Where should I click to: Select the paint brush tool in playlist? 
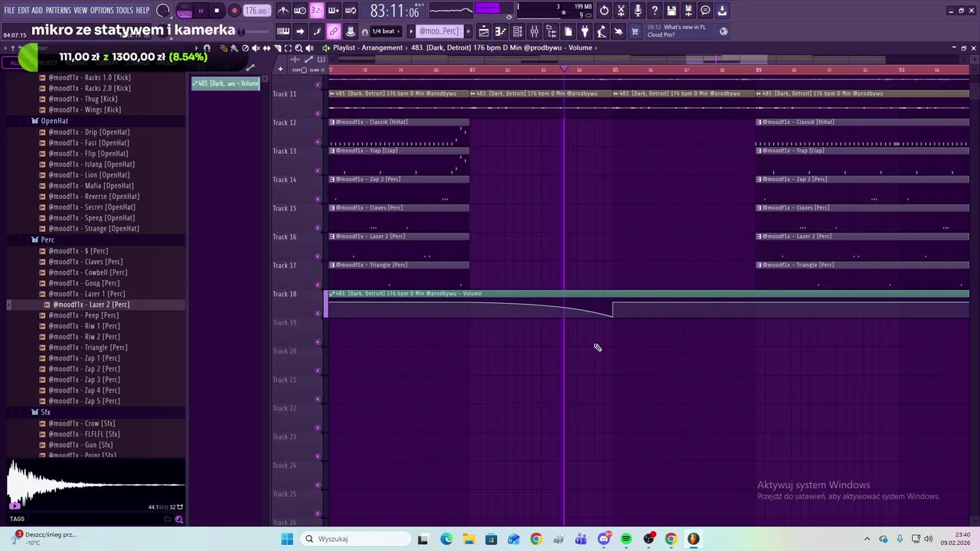(234, 47)
